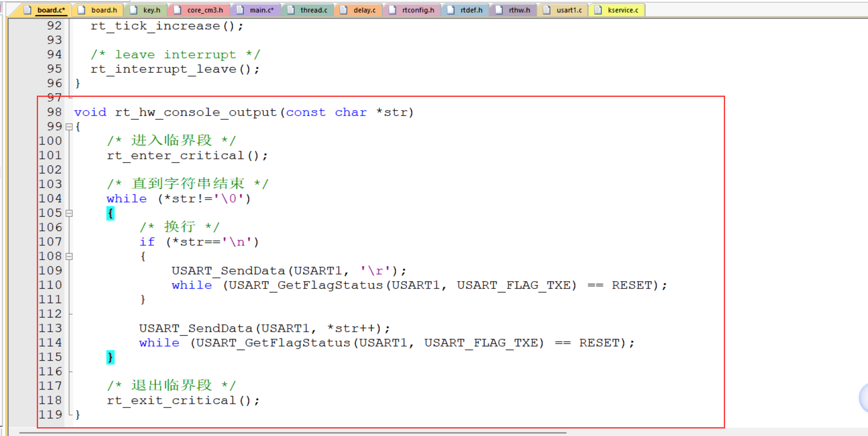Image resolution: width=868 pixels, height=436 pixels.
Task: Collapse the while block at line 105
Action: (69, 213)
